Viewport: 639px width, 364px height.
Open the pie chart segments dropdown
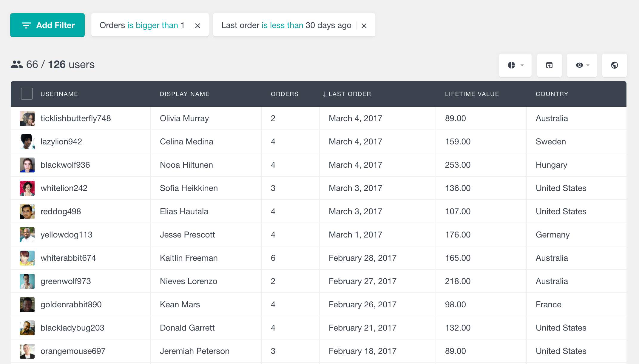click(x=515, y=65)
